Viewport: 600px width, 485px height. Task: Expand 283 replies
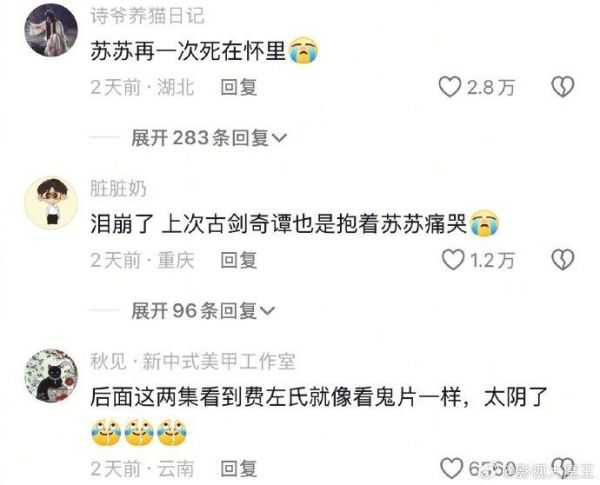pyautogui.click(x=209, y=137)
